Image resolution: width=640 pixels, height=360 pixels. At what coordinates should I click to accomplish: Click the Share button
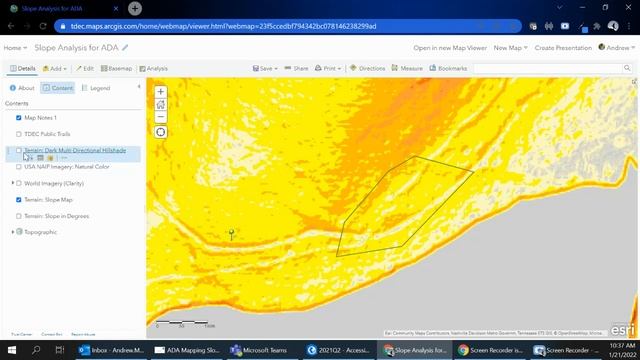pos(296,69)
